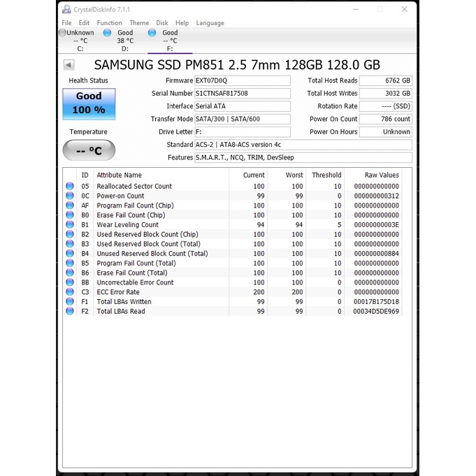The width and height of the screenshot is (476, 476).
Task: Click status icon for Used Reserved Block Count (Total)
Action: (70, 244)
